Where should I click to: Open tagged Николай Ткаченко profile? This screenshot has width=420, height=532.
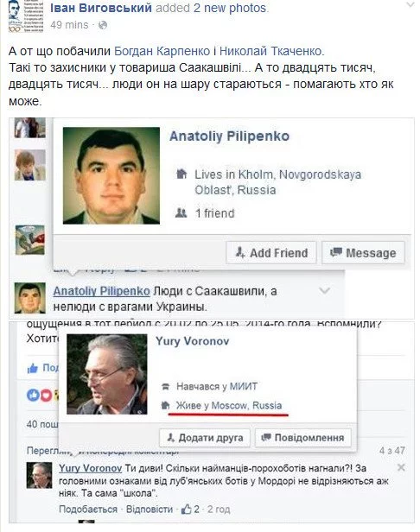tap(270, 51)
